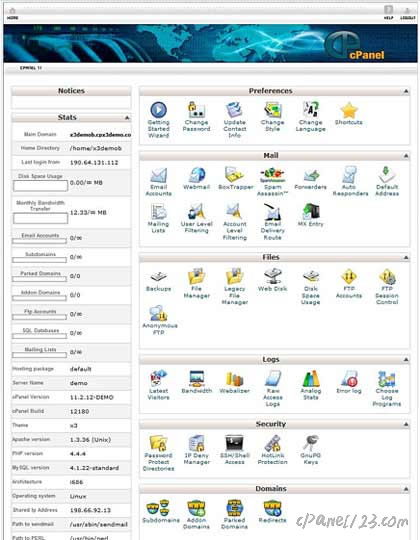
Task: Open Help in top bar
Action: click(389, 12)
